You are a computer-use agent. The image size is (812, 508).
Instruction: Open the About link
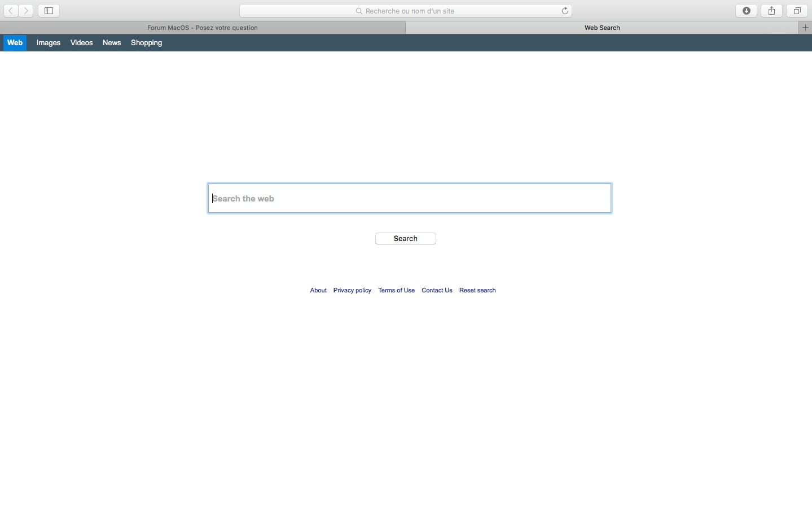[x=318, y=290]
